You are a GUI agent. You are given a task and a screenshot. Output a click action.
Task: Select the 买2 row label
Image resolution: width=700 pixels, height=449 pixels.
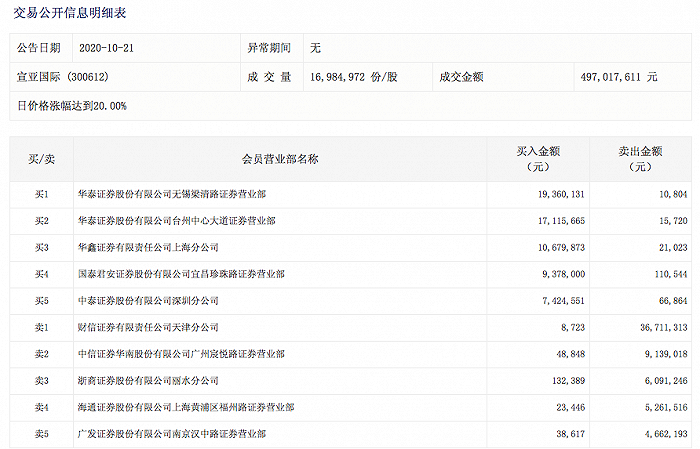42,221
